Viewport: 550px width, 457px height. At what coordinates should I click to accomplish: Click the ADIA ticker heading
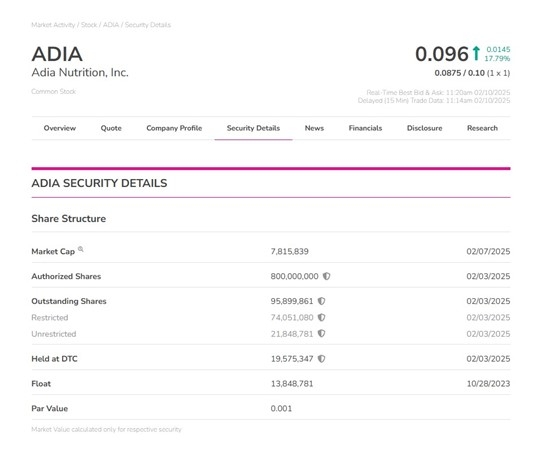click(57, 54)
